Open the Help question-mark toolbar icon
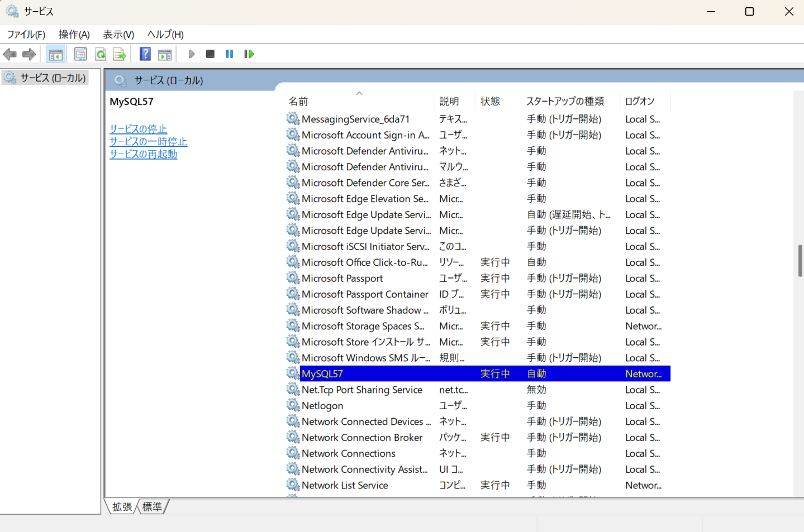804x532 pixels. pos(145,54)
